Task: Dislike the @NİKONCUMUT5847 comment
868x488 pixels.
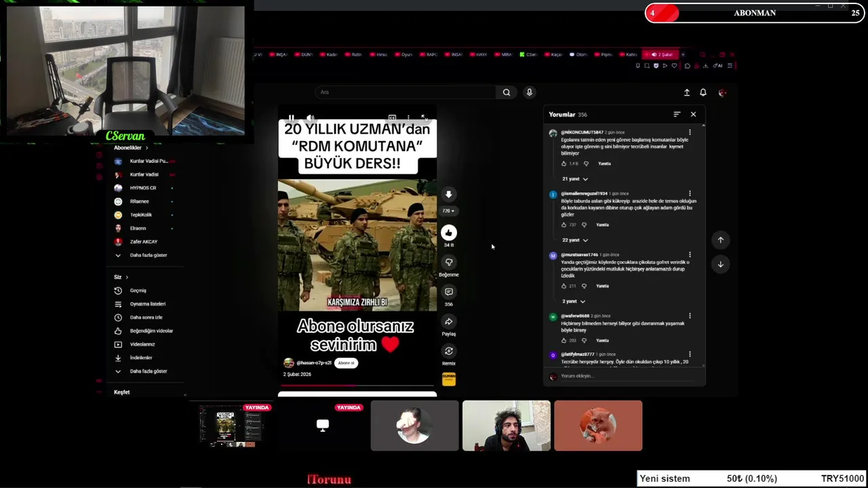Action: click(585, 163)
